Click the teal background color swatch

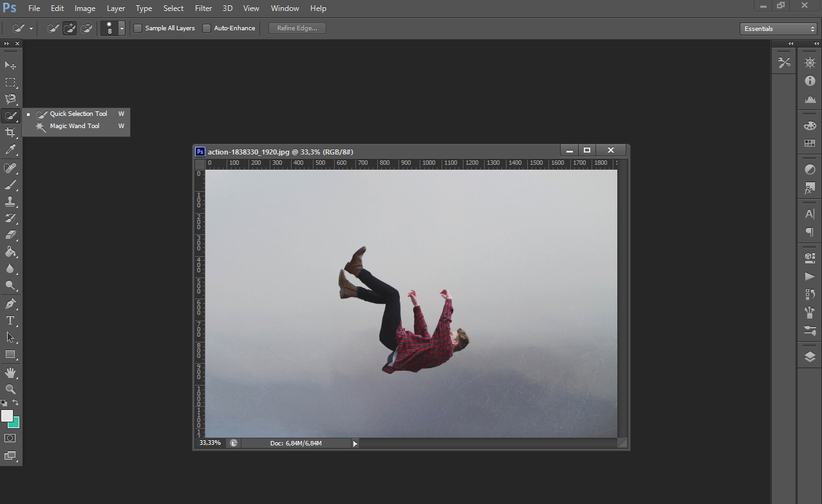15,424
